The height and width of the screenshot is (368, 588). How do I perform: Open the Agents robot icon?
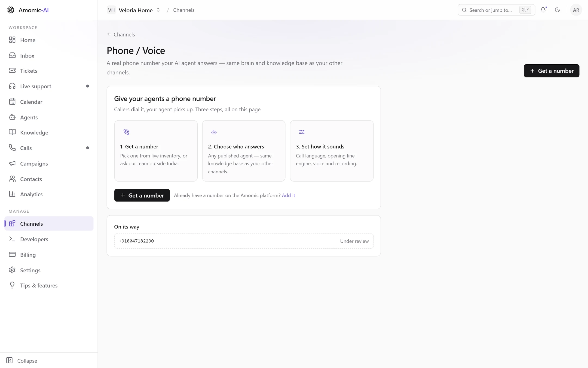(x=12, y=117)
